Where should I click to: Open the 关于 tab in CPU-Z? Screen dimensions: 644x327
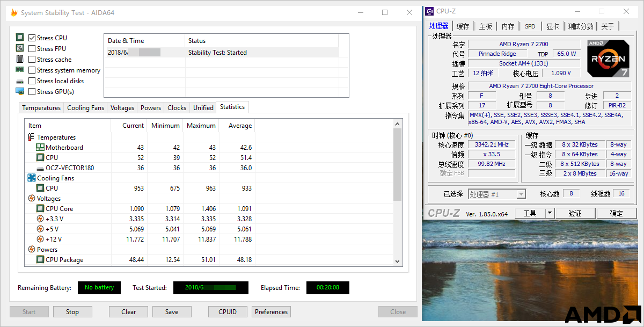[x=608, y=26]
